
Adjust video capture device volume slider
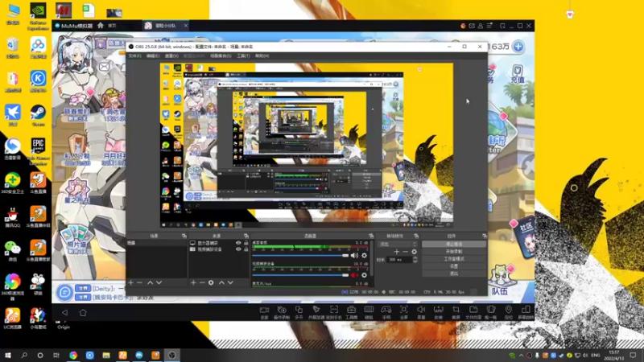point(300,275)
